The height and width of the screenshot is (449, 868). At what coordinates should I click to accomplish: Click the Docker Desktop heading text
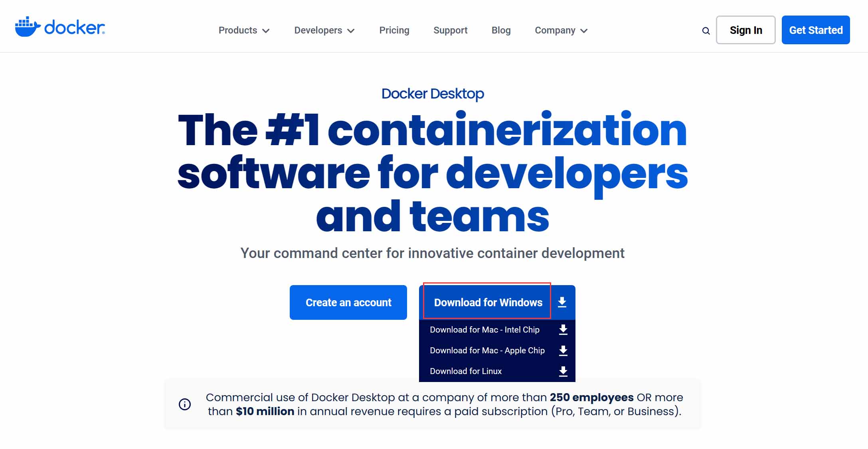(x=433, y=94)
